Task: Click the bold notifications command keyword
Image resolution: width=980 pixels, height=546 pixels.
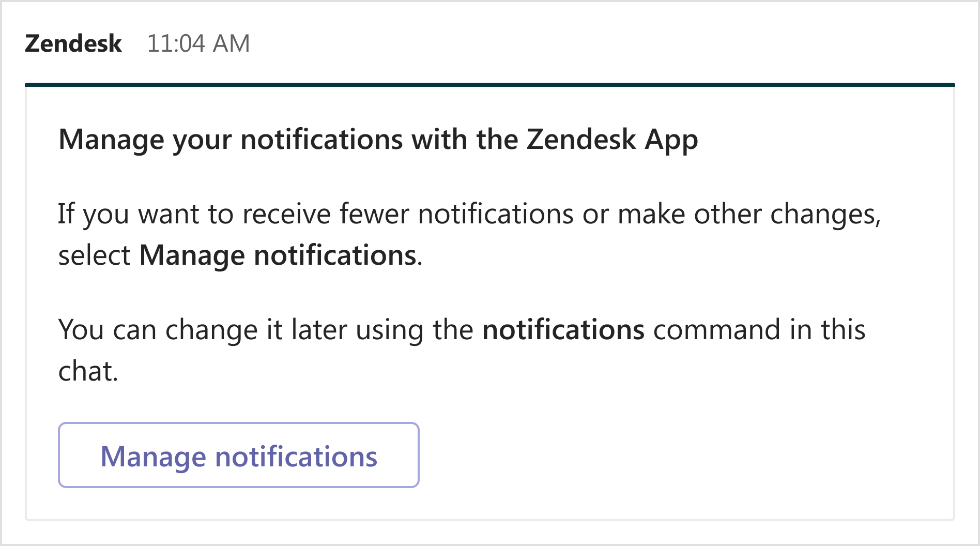Action: click(x=563, y=329)
